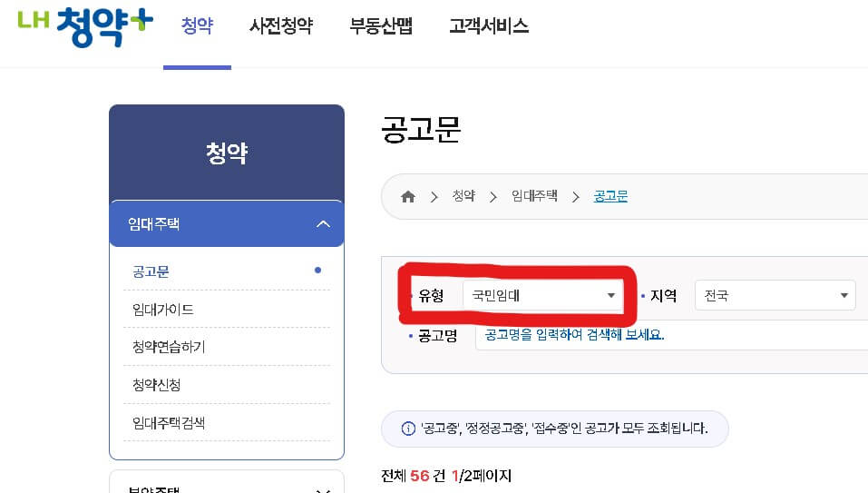The image size is (868, 493).
Task: Open the 고객서비스 top menu
Action: pos(489,25)
